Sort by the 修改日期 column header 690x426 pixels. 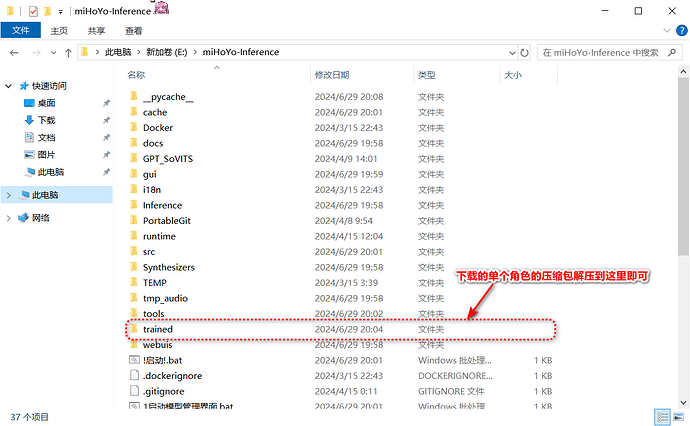click(332, 75)
